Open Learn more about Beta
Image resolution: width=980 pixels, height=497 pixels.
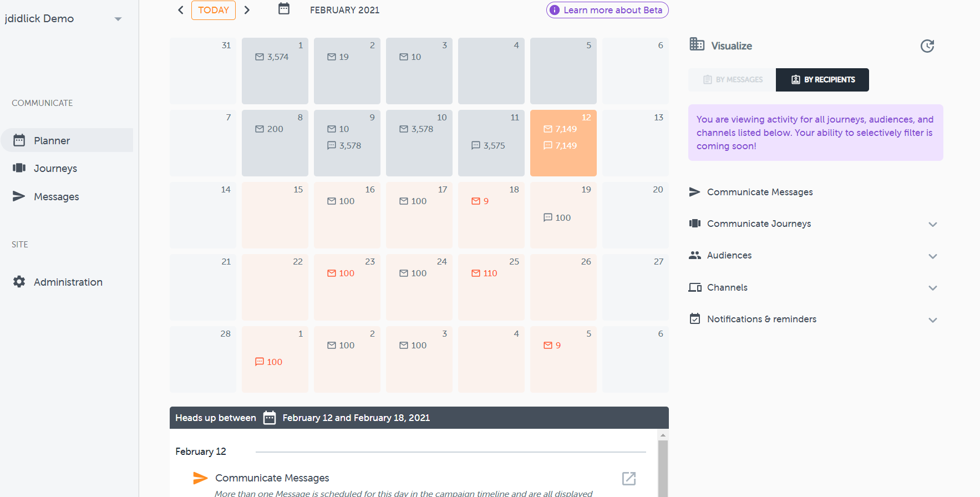(607, 9)
